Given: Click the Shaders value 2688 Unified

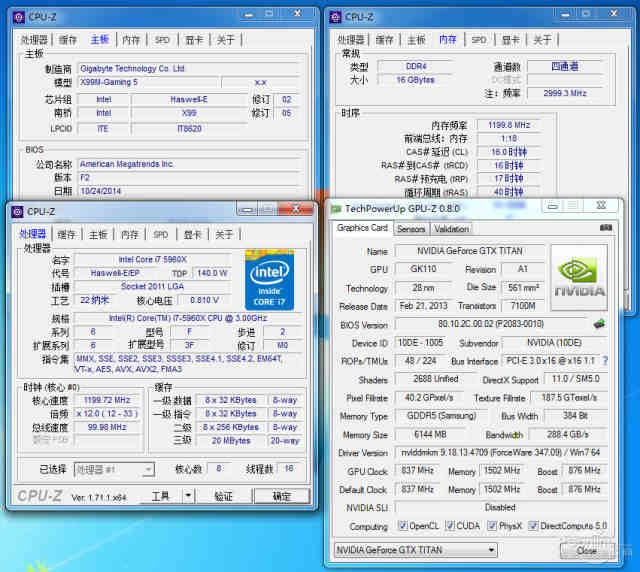Looking at the screenshot, I should pos(436,379).
